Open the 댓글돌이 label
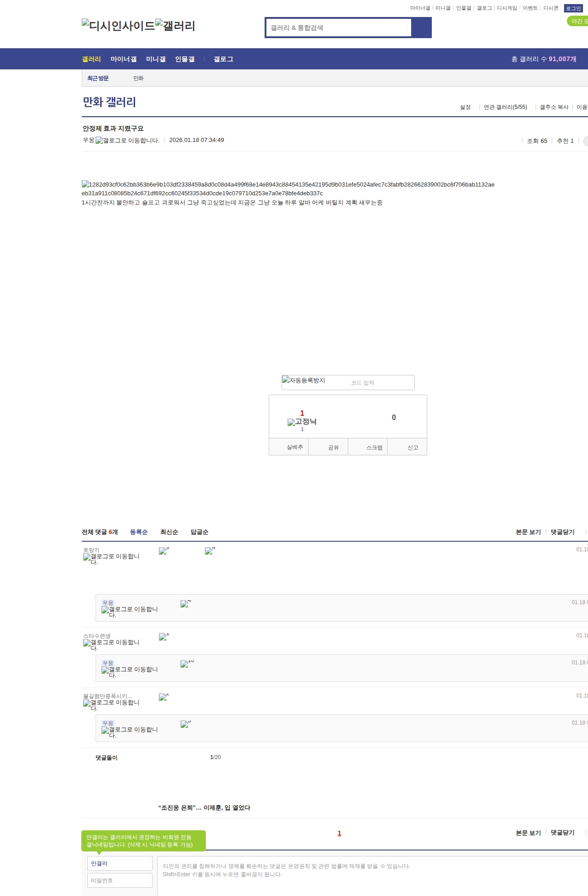 107,758
